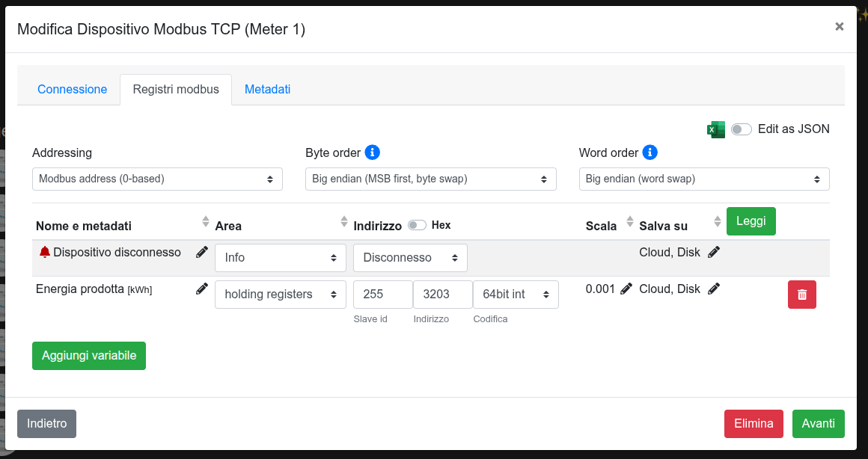This screenshot has height=459, width=868.
Task: Edit the 0.001 scale pencil icon
Action: 626,289
